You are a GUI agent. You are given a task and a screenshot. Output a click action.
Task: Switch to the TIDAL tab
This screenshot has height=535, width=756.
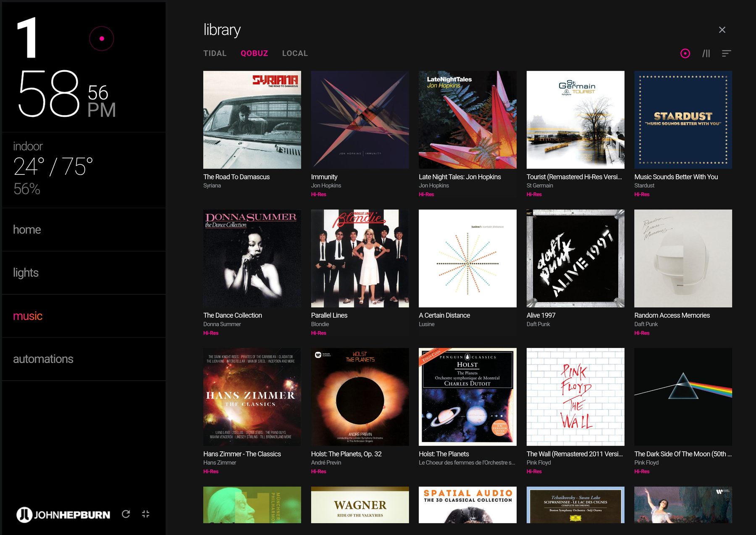click(x=215, y=53)
